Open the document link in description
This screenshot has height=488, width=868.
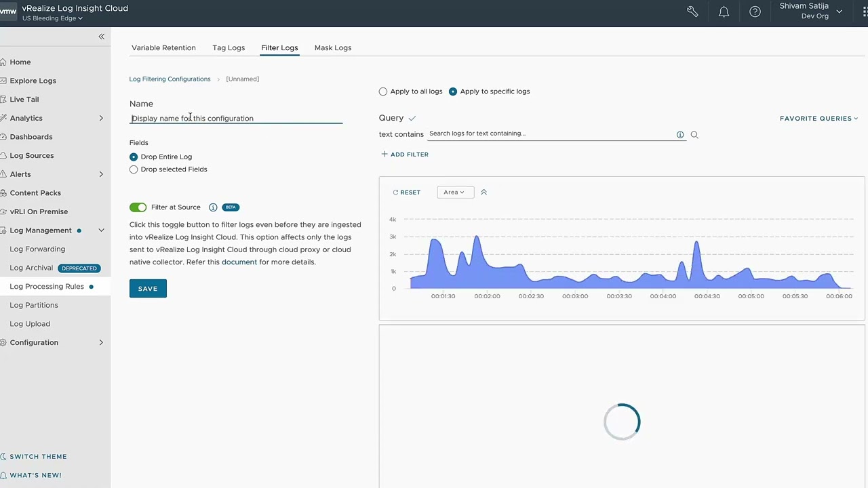(x=239, y=262)
